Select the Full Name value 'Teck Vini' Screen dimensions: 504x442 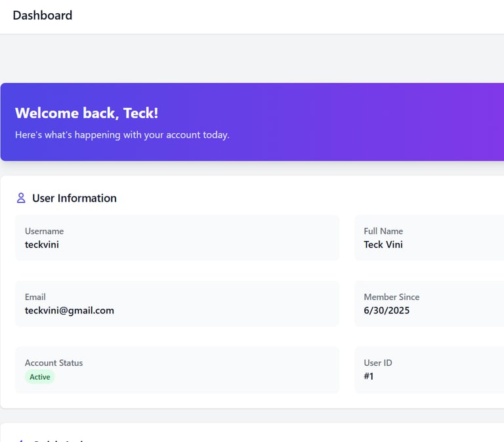click(383, 244)
